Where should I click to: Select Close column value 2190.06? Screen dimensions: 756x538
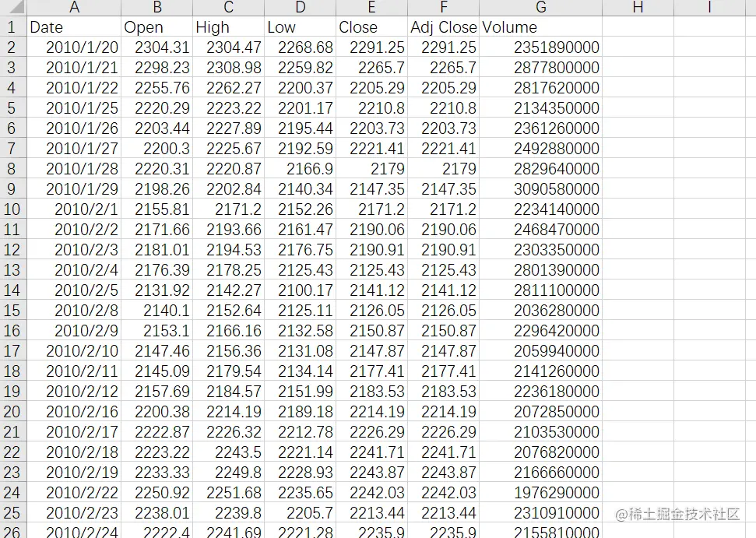point(371,230)
